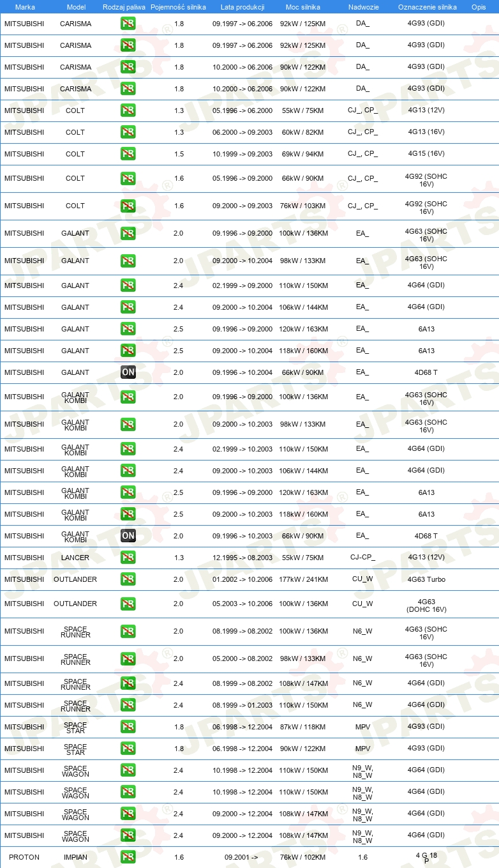
Task: Click petrol icon of SPACE STAR 87kW / 118KM
Action: (128, 727)
